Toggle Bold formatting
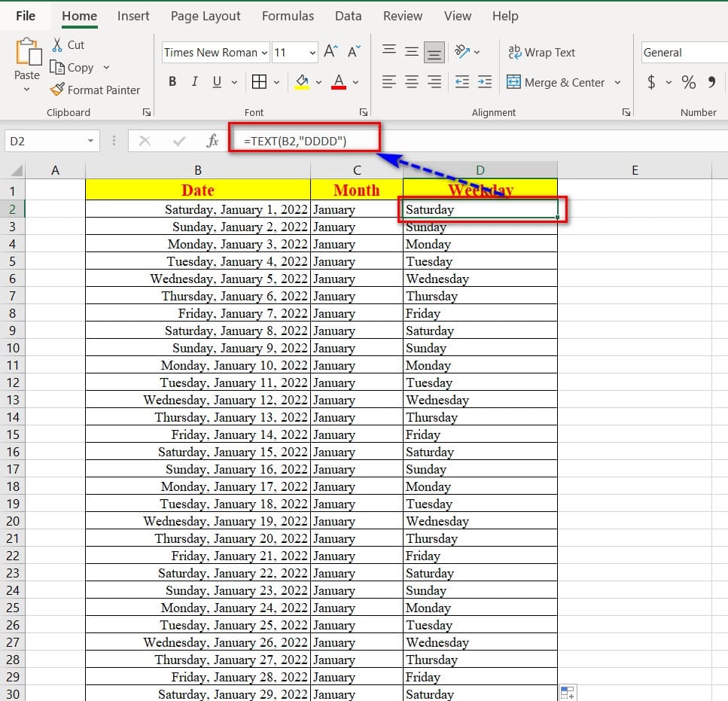The height and width of the screenshot is (701, 728). pyautogui.click(x=172, y=82)
